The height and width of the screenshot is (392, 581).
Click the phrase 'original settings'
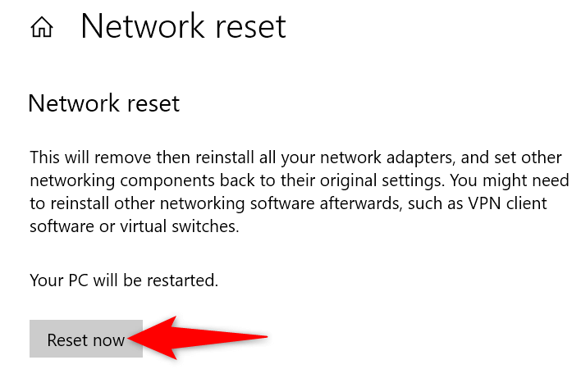378,180
